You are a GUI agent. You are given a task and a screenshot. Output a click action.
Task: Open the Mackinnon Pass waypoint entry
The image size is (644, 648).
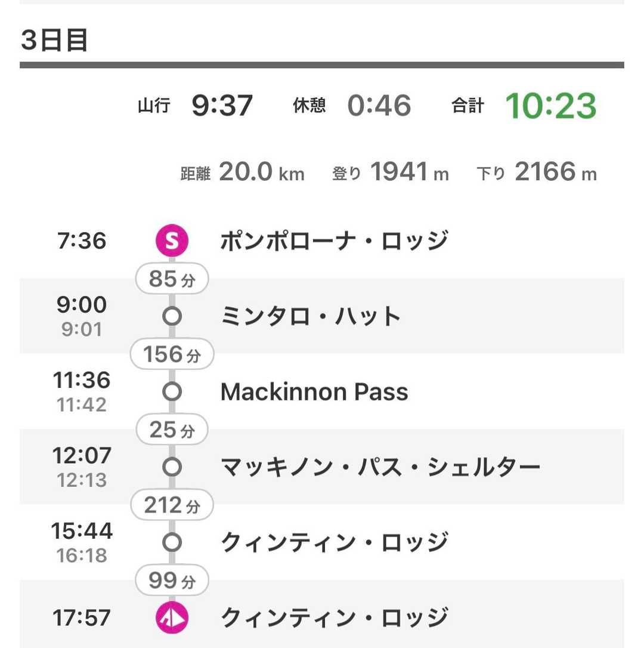pos(314,392)
